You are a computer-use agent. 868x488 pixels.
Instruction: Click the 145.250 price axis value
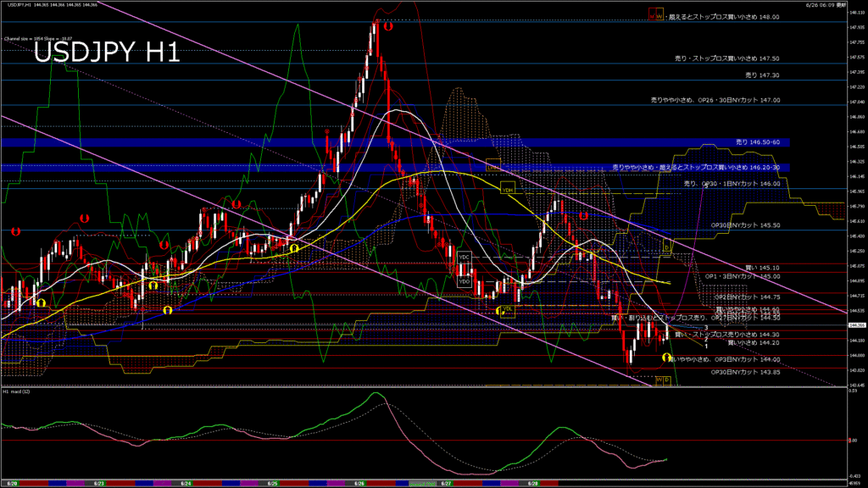(x=857, y=251)
